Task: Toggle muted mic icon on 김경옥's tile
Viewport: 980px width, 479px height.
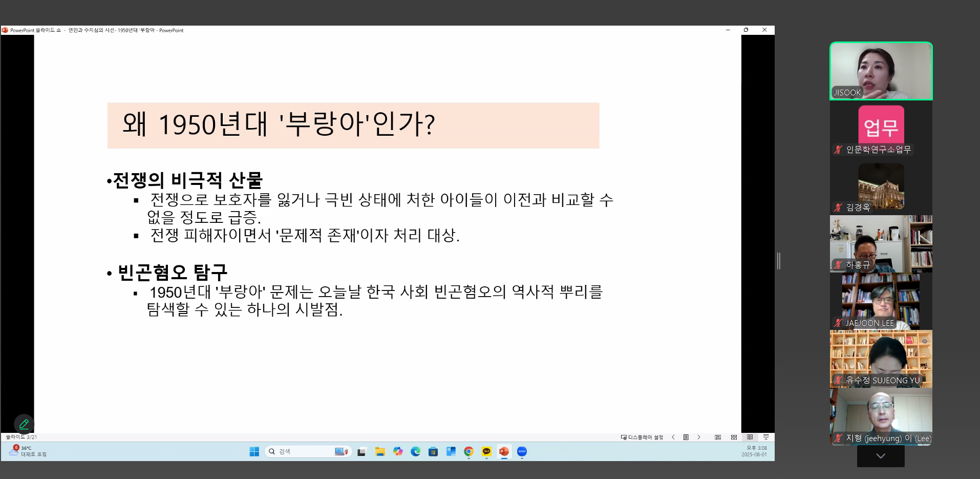Action: (x=838, y=207)
